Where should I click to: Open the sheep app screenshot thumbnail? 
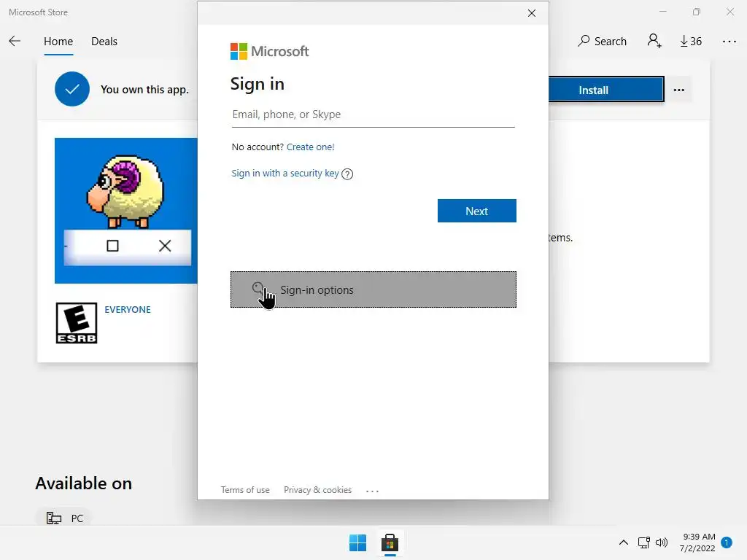click(125, 211)
